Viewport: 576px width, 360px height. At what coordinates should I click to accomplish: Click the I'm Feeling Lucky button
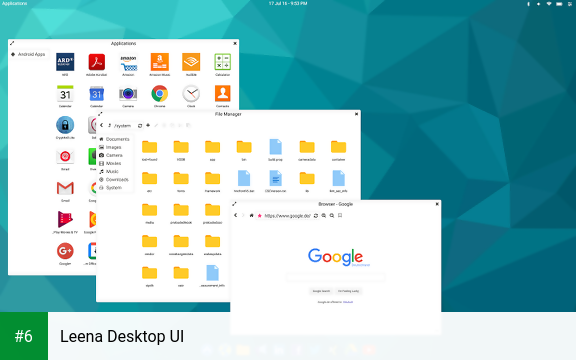348,291
